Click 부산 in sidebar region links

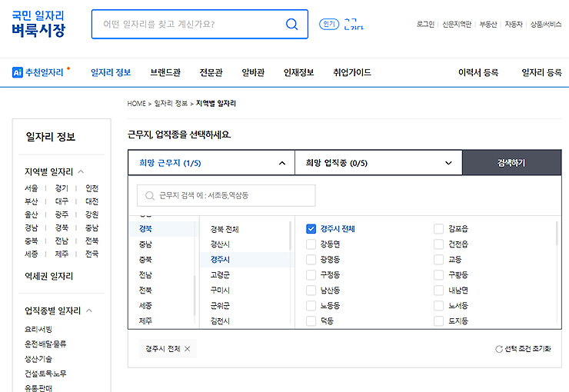(x=32, y=201)
